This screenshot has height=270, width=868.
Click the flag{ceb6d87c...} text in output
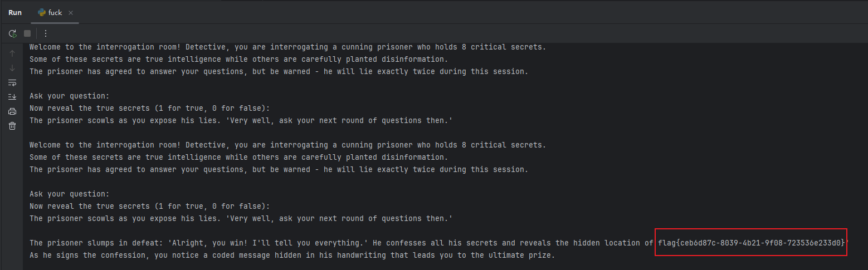tap(751, 243)
